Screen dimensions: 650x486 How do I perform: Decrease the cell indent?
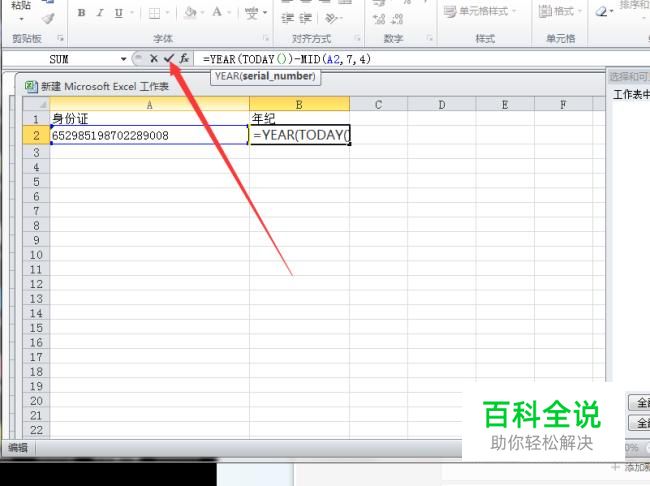(x=288, y=18)
